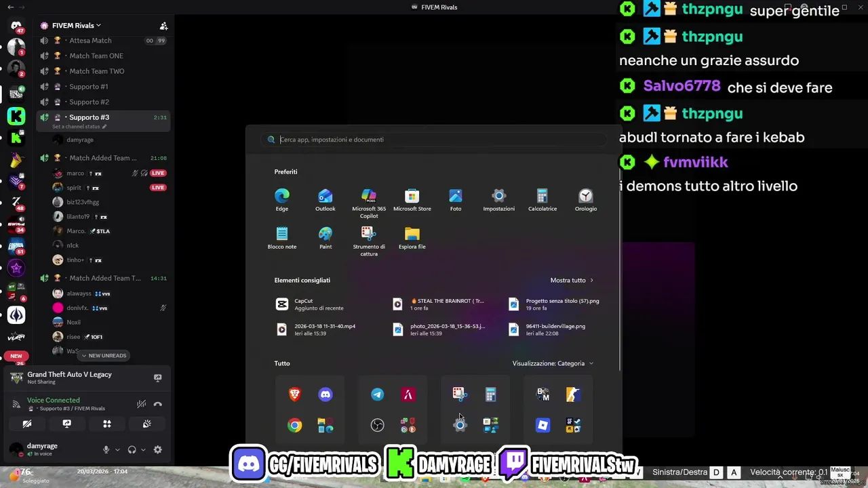Viewport: 868px width, 488px height.
Task: Select Supporto #3 voice channel
Action: tap(103, 117)
